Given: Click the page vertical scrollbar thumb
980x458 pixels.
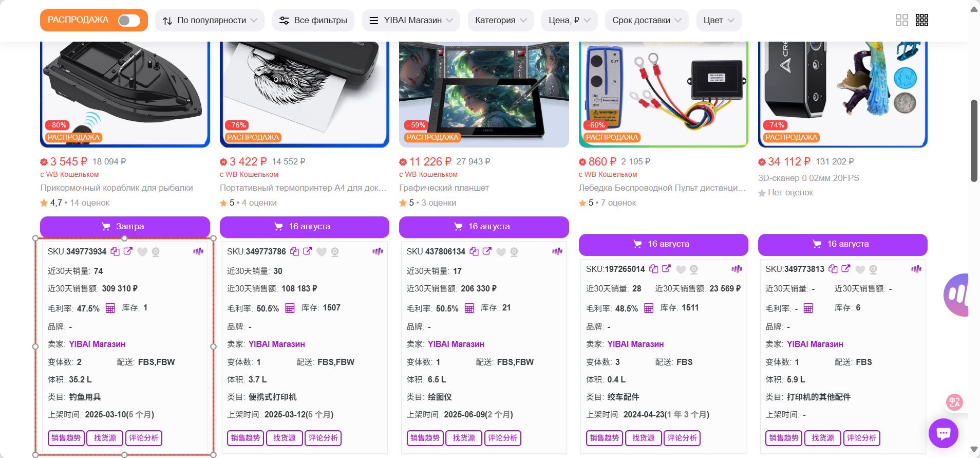Looking at the screenshot, I should click(x=974, y=140).
